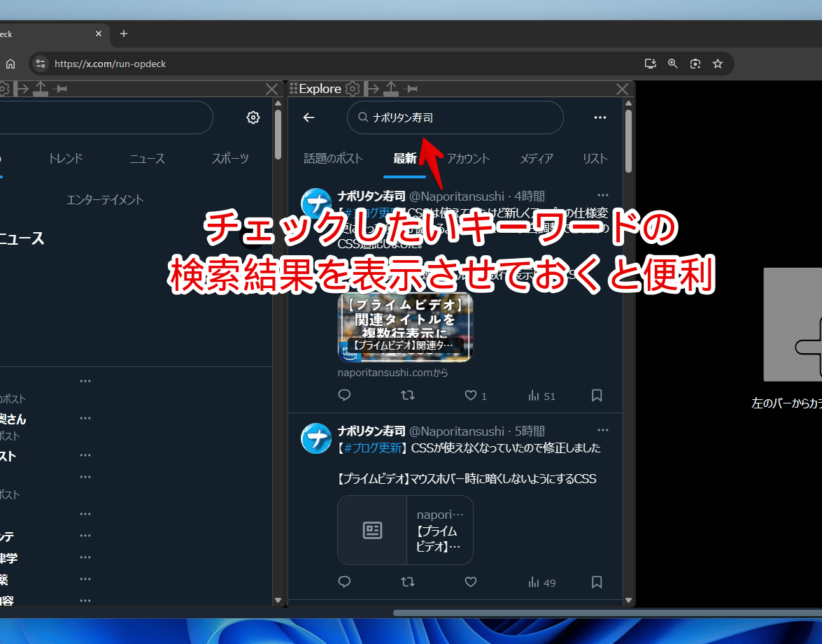Viewport: 822px width, 644px height.
Task: Click the #ブログ更新 hashtag in 5時間 post
Action: [x=374, y=448]
